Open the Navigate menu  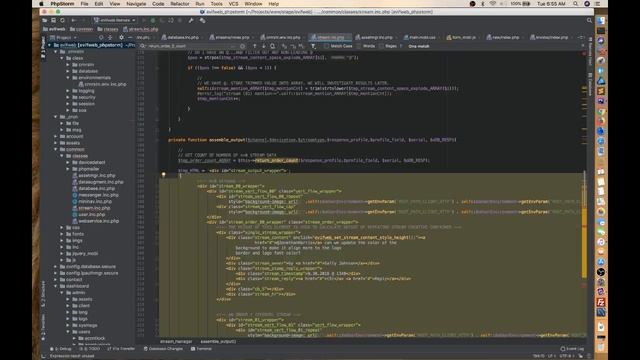coord(136,4)
